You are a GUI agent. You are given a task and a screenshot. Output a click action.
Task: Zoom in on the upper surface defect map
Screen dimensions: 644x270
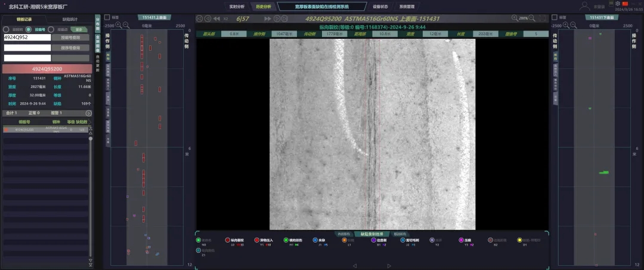[x=119, y=25]
